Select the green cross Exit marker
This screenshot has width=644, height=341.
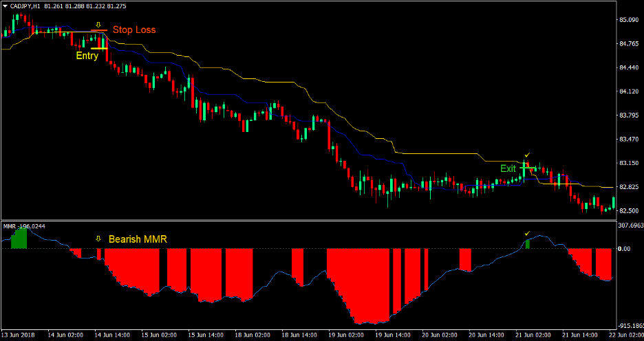[x=525, y=168]
